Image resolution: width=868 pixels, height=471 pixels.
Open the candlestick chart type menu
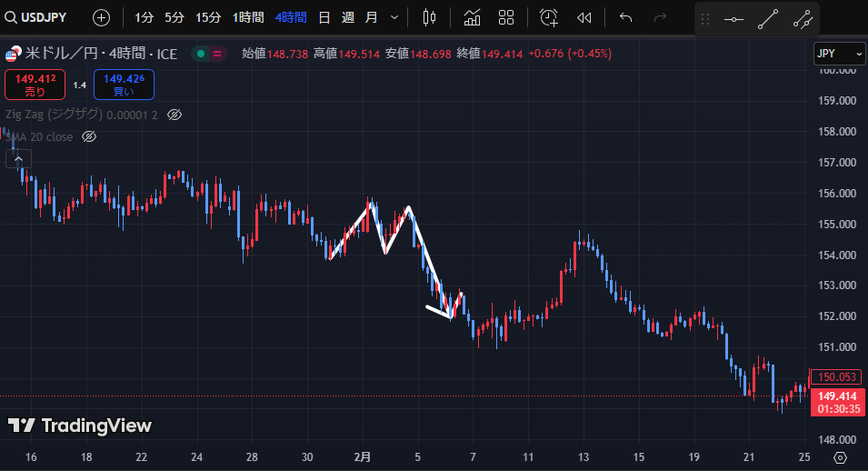(x=429, y=18)
